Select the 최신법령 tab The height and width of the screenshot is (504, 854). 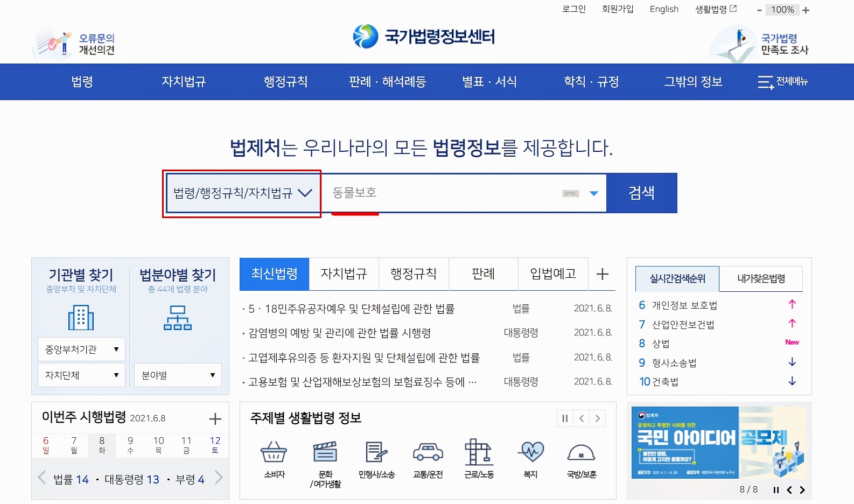[x=275, y=274]
